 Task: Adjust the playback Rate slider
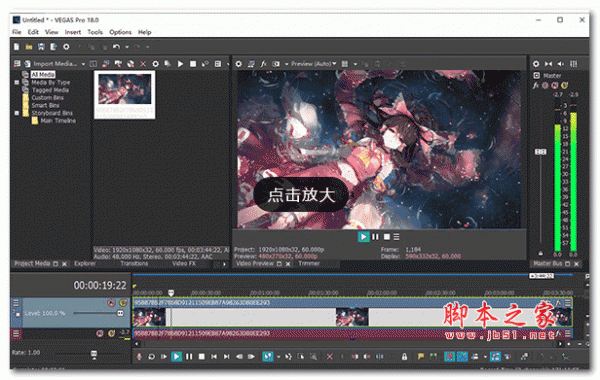coord(94,354)
